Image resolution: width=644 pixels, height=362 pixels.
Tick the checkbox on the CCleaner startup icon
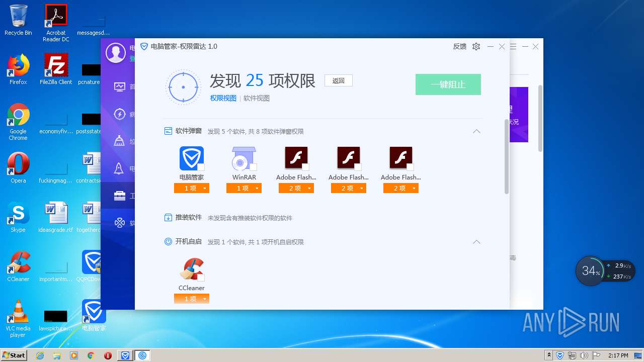coord(201,278)
